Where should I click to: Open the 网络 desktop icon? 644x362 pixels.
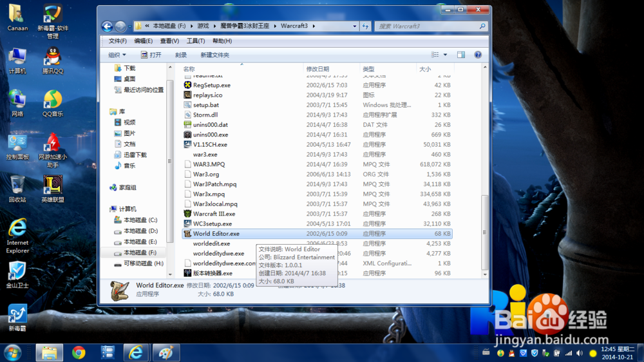[17, 103]
